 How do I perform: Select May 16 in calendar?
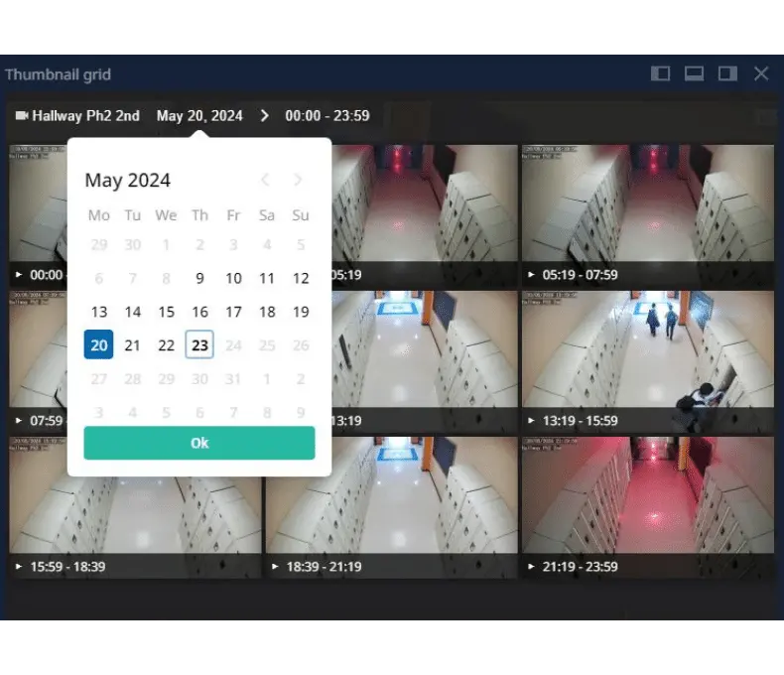[x=199, y=312]
